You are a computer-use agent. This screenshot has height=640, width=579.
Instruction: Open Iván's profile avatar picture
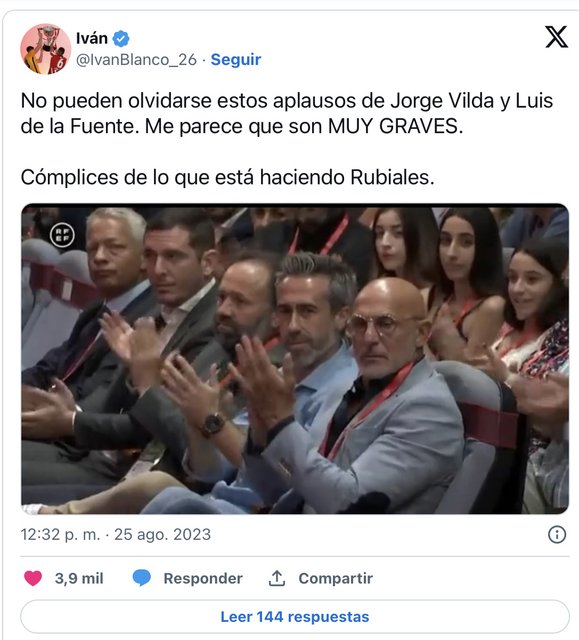tap(46, 49)
